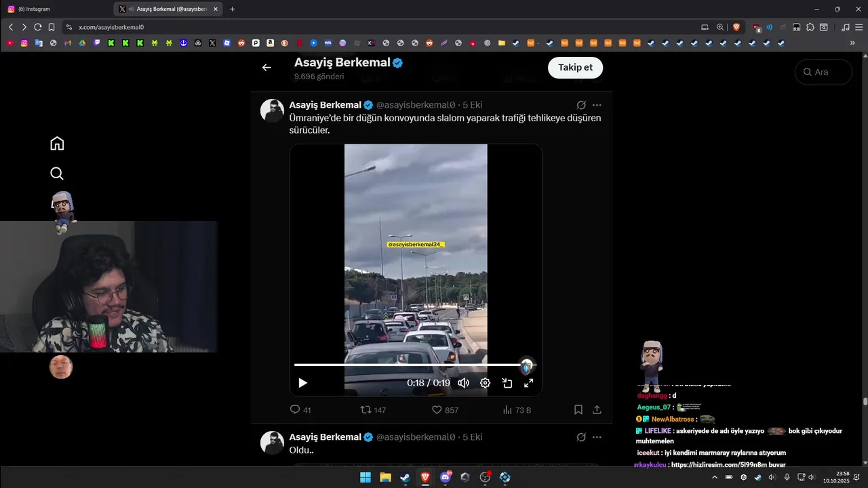
Task: Open X home via house icon
Action: click(57, 143)
